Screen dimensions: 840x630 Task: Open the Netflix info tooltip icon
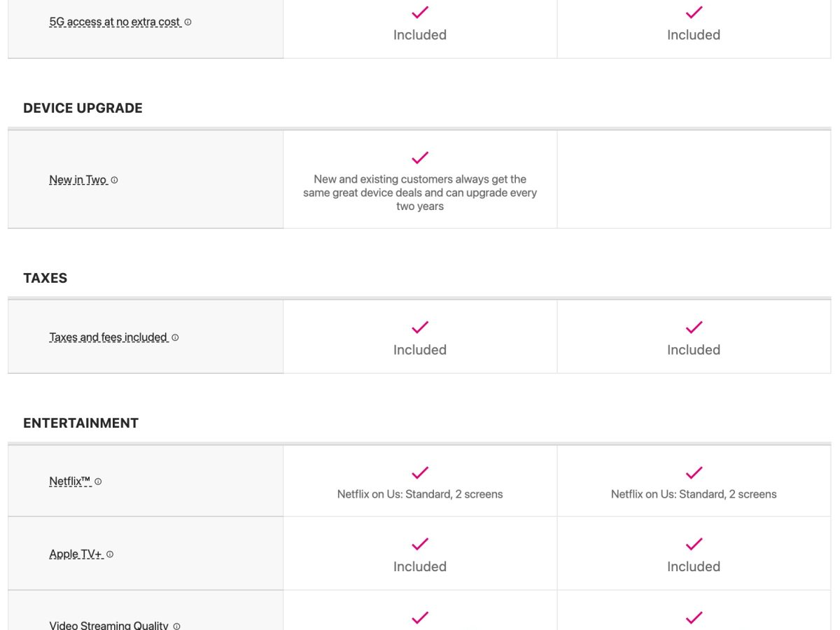coord(98,482)
